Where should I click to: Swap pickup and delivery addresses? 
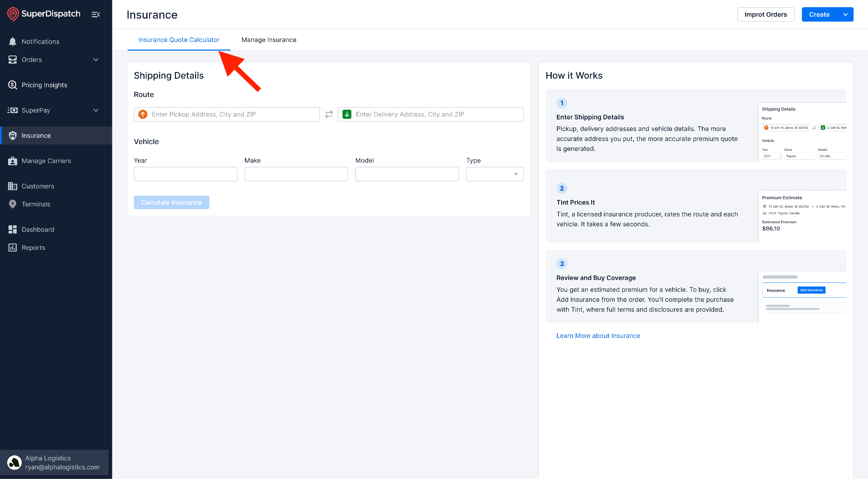[329, 114]
